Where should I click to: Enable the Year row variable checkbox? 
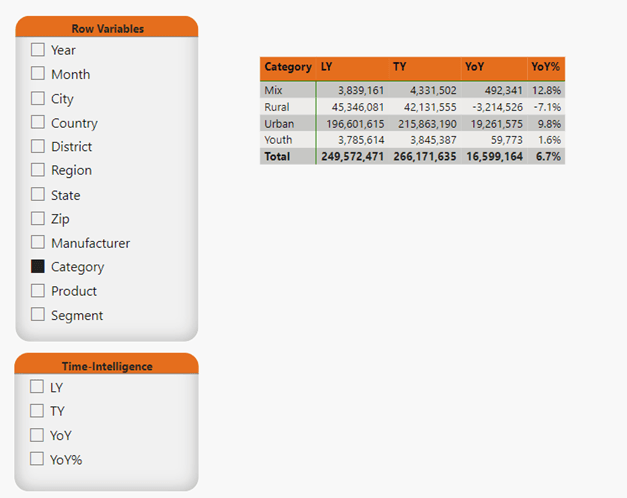38,50
